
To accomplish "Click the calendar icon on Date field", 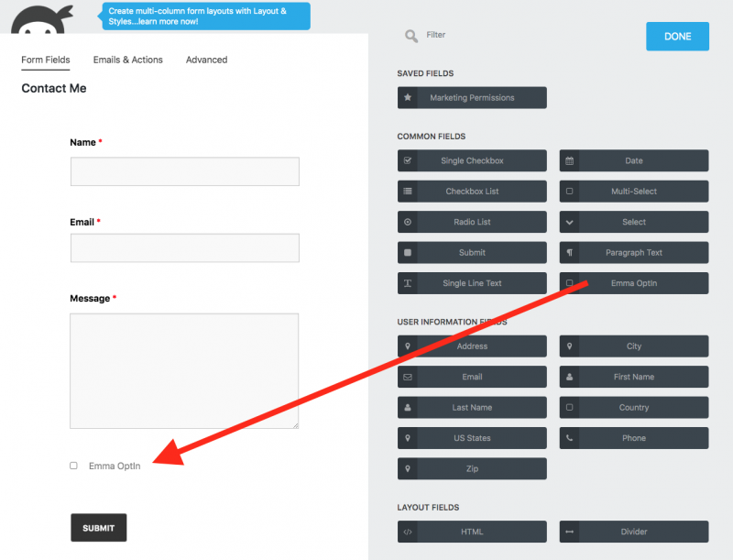I will (570, 161).
